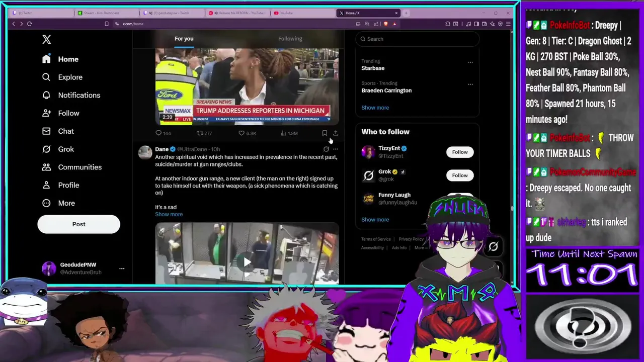Go forward in the browser
Screen dimensions: 644x362
(x=21, y=24)
